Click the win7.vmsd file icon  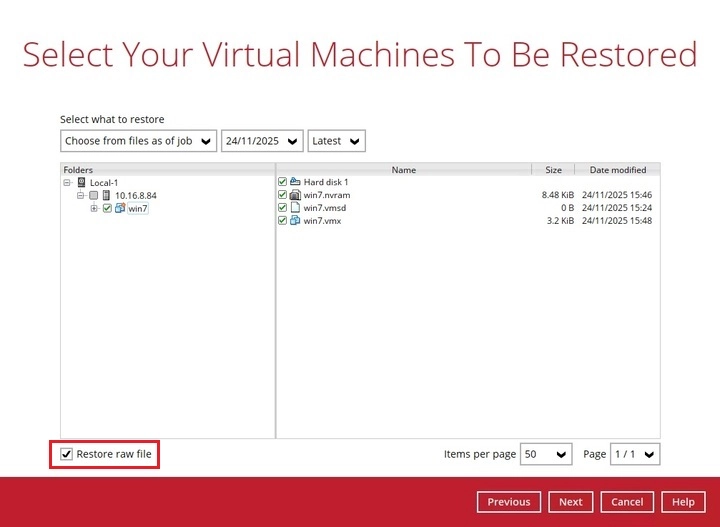coord(295,208)
